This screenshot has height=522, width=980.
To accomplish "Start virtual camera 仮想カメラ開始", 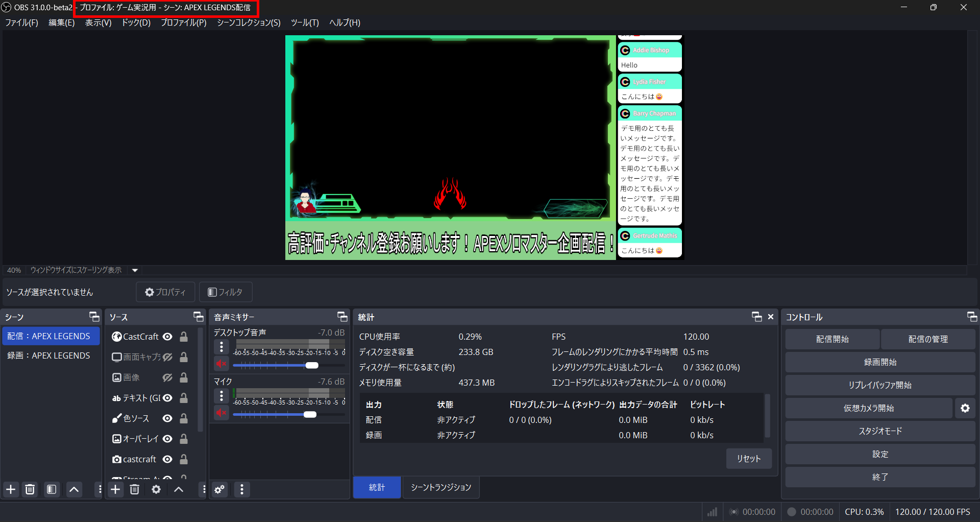I will pos(869,408).
